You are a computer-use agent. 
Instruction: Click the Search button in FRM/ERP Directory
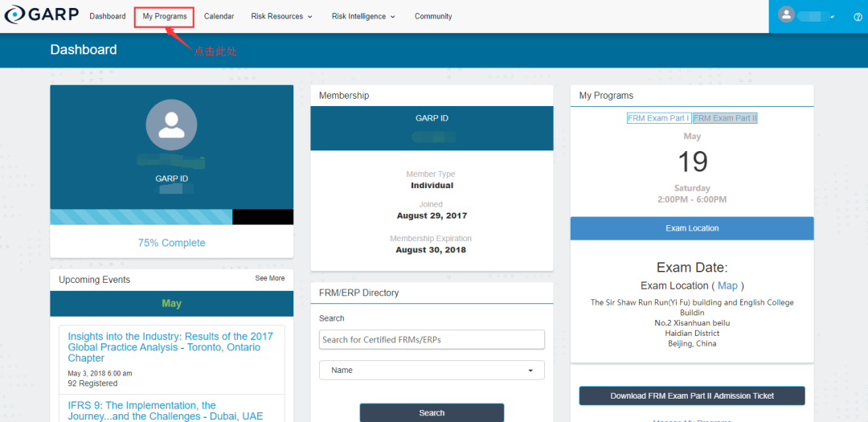point(432,412)
